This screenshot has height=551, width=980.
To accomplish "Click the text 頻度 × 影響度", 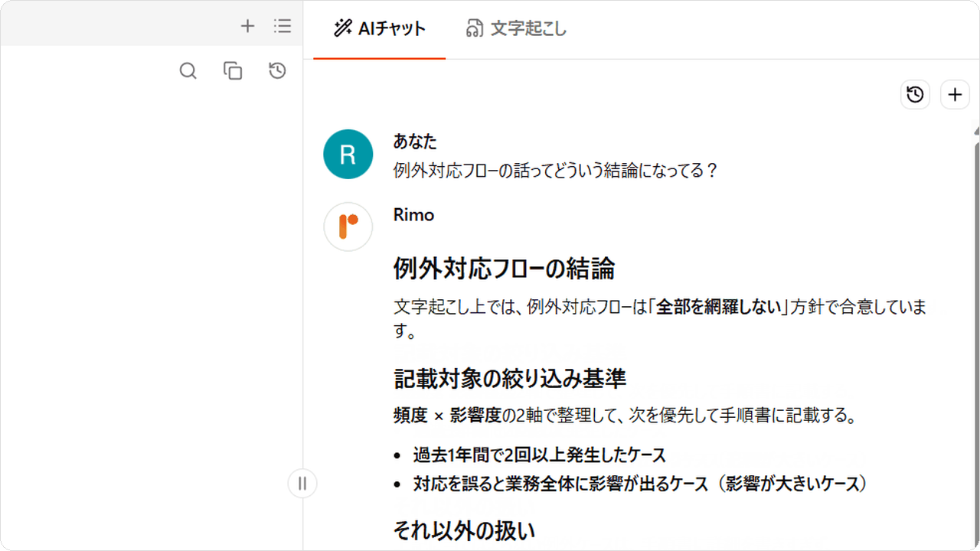I will [447, 416].
